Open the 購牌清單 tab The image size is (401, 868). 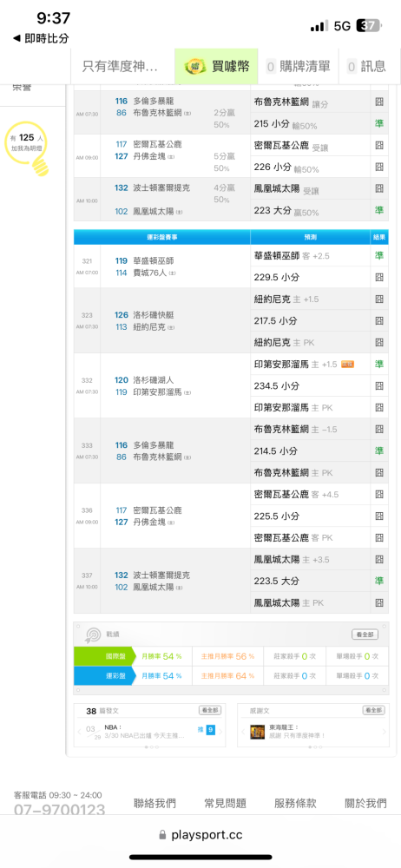coord(299,67)
